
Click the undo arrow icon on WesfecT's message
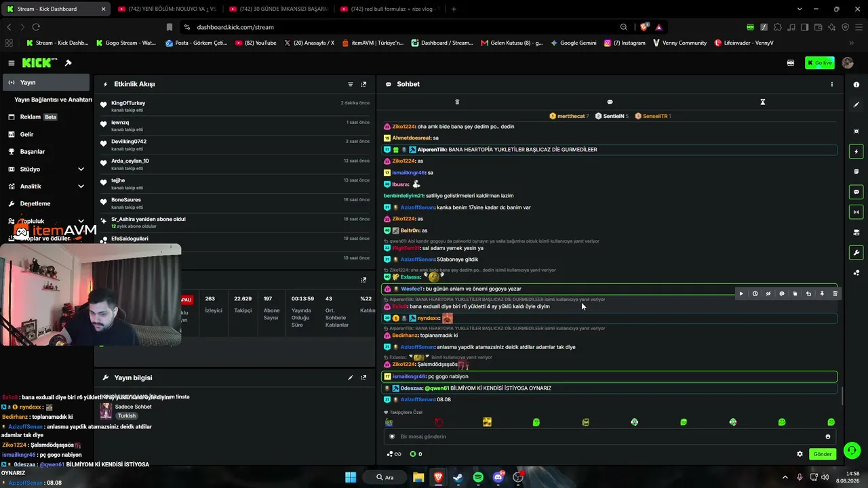tap(808, 294)
